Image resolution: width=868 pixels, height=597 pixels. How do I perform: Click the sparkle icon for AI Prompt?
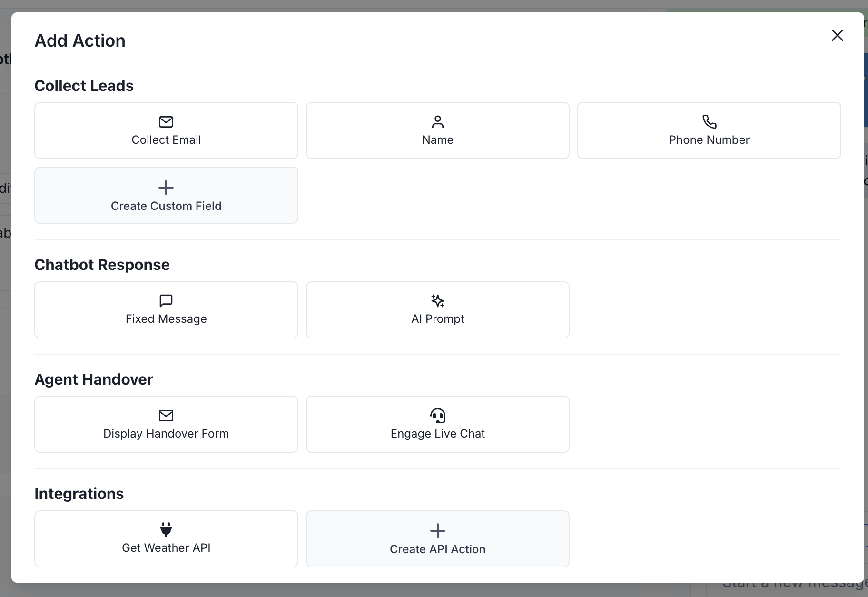click(x=437, y=301)
